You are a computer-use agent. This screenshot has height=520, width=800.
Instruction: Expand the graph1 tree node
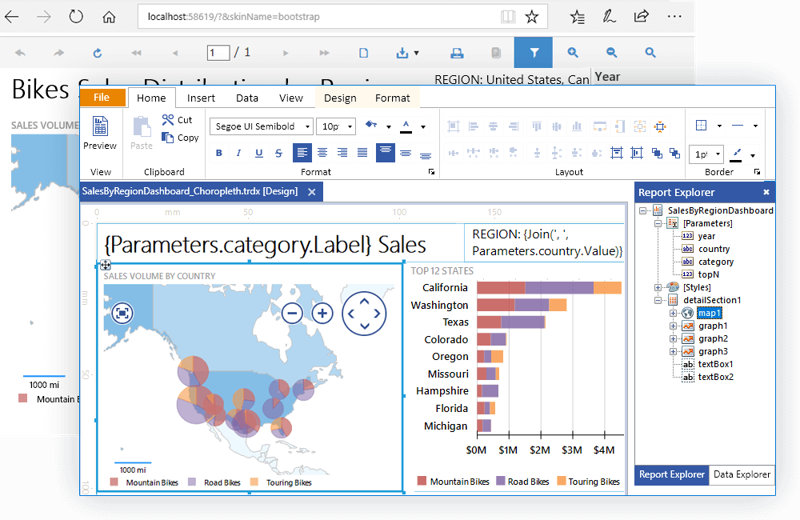point(673,326)
